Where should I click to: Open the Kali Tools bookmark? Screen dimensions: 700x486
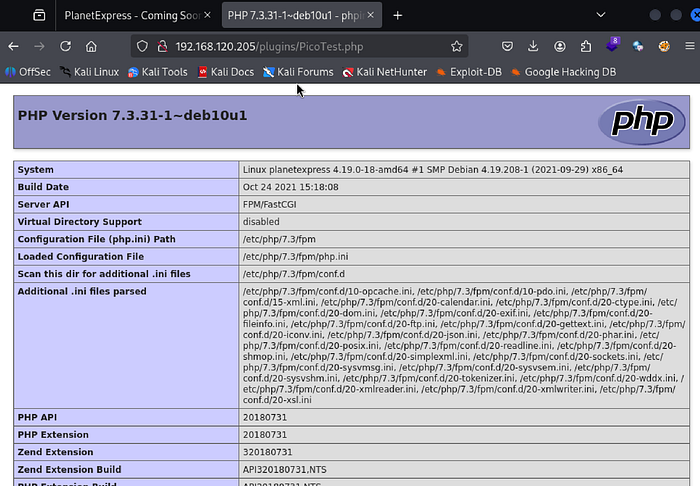pyautogui.click(x=158, y=72)
